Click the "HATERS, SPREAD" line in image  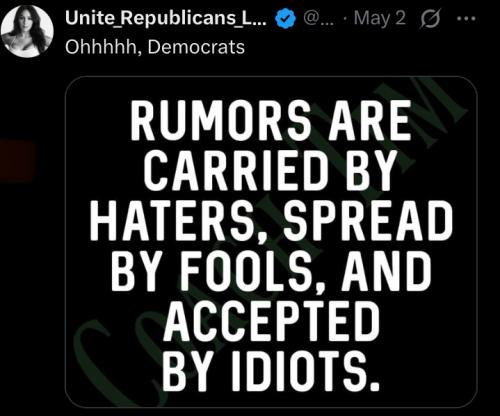(x=271, y=222)
